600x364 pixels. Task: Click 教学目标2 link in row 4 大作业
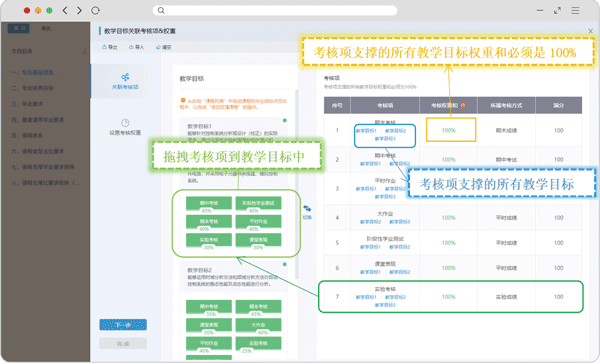(x=370, y=222)
